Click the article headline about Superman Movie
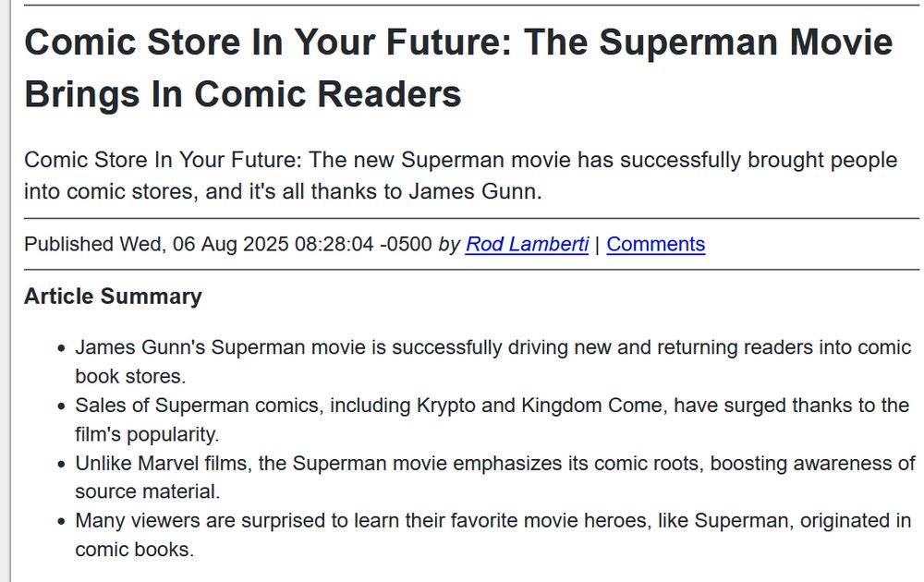 point(458,67)
